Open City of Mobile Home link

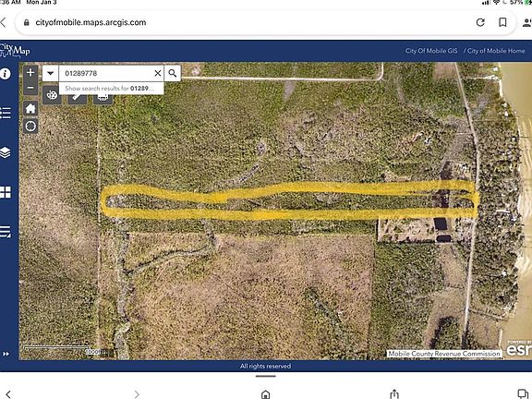coord(496,51)
